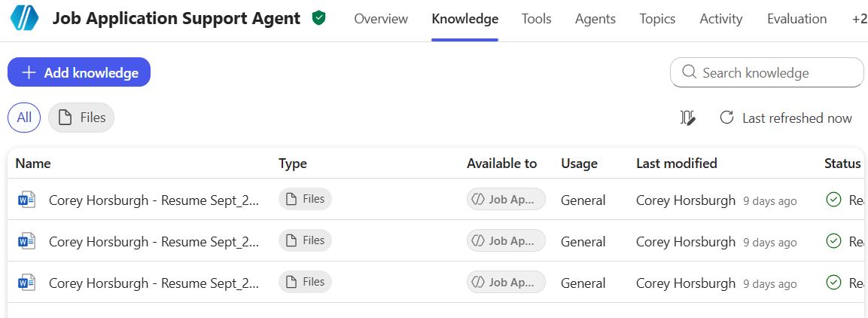Image resolution: width=868 pixels, height=318 pixels.
Task: Click the magnifier icon in Search knowledge
Action: coord(689,72)
